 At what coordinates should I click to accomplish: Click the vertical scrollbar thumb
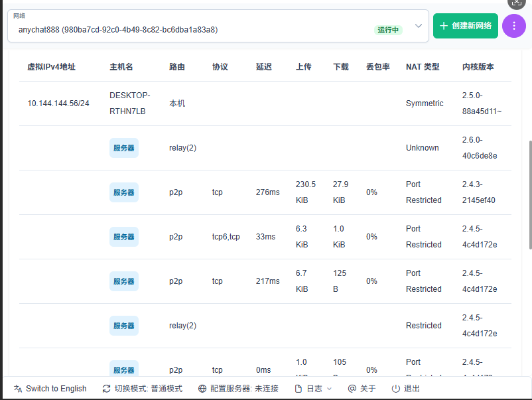pos(530,195)
